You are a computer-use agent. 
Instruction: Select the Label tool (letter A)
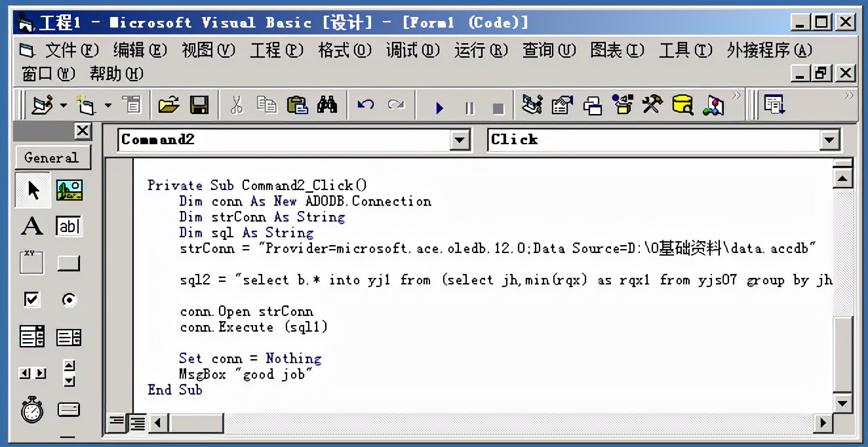[x=31, y=227]
